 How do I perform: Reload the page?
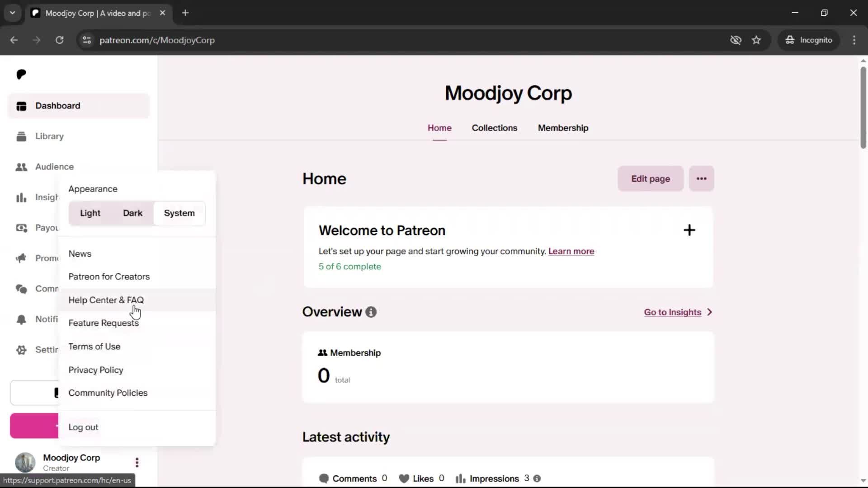click(x=59, y=40)
